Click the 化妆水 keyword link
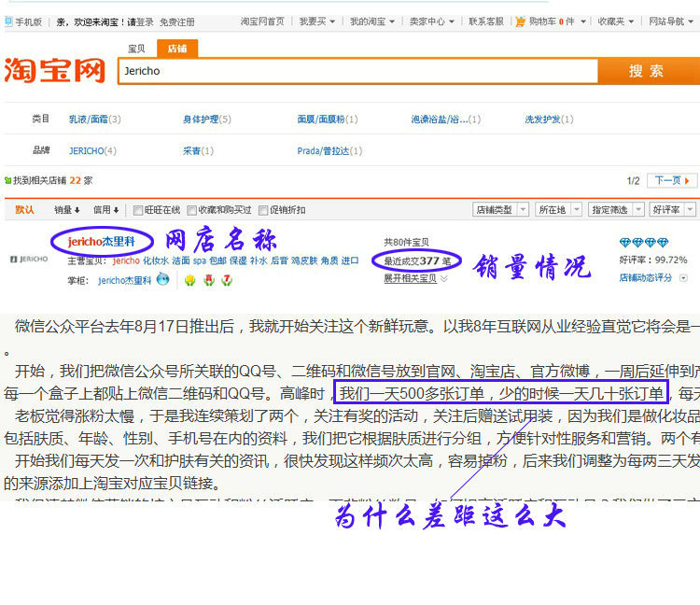The height and width of the screenshot is (605, 700). tap(156, 260)
